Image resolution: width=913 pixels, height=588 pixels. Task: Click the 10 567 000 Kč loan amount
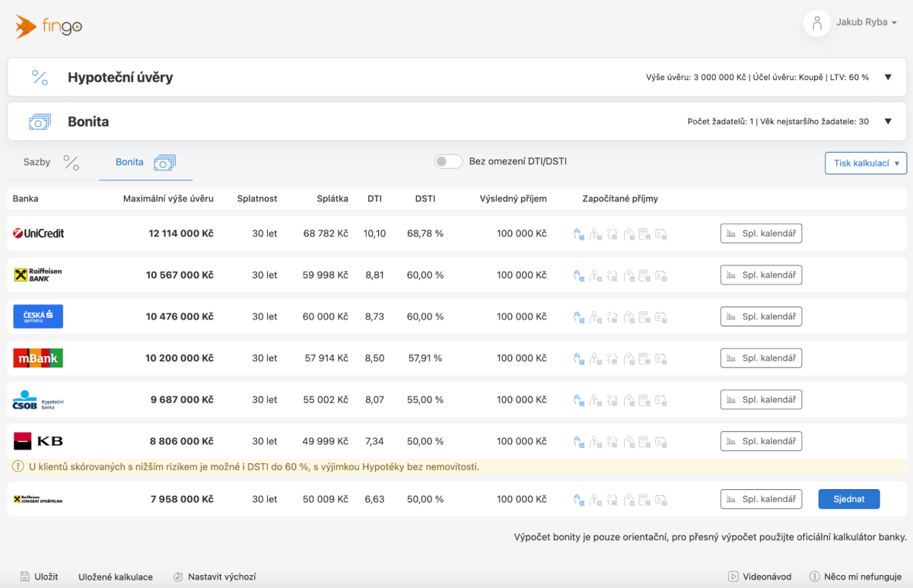point(180,275)
